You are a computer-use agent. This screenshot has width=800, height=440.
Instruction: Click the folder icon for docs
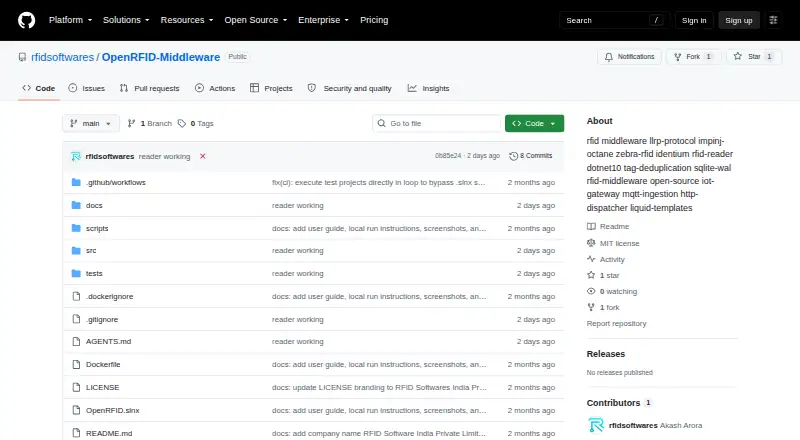tap(76, 205)
